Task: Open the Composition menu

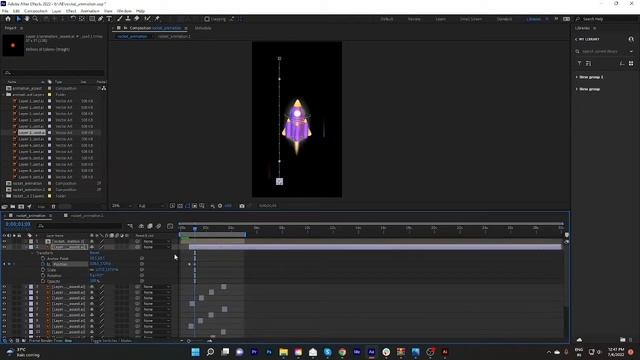Action: click(36, 11)
